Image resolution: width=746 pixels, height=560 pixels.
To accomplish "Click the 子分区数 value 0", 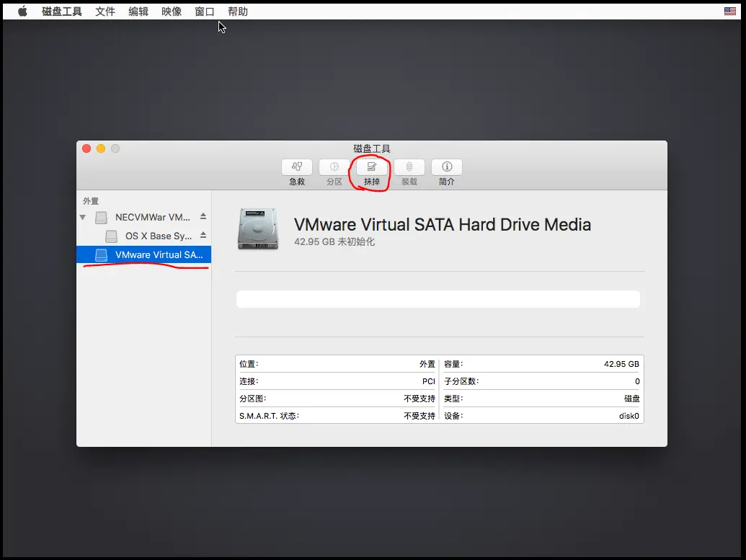I will pyautogui.click(x=637, y=381).
